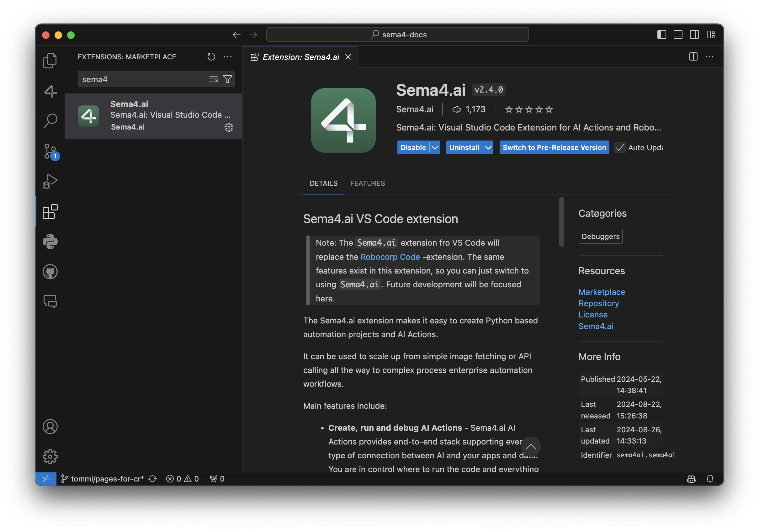759x532 pixels.
Task: Toggle the bottom panel visibility
Action: (678, 35)
